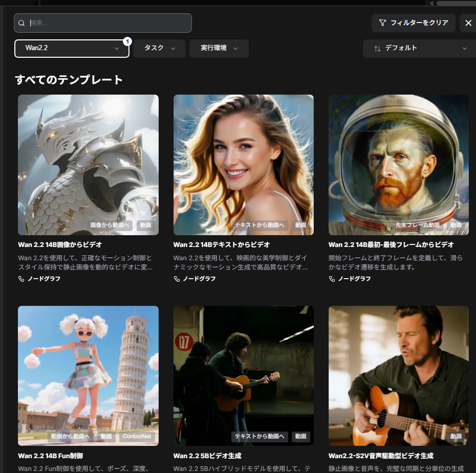Select title Wan 2.2 14B最初-最後フレームからビデオ
The width and height of the screenshot is (476, 473).
[391, 245]
